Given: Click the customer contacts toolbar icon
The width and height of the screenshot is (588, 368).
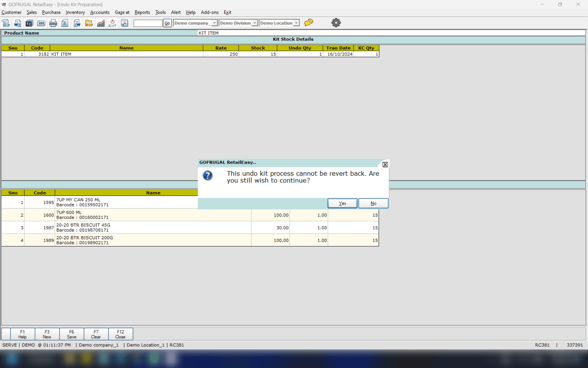Looking at the screenshot, I should pyautogui.click(x=29, y=23).
